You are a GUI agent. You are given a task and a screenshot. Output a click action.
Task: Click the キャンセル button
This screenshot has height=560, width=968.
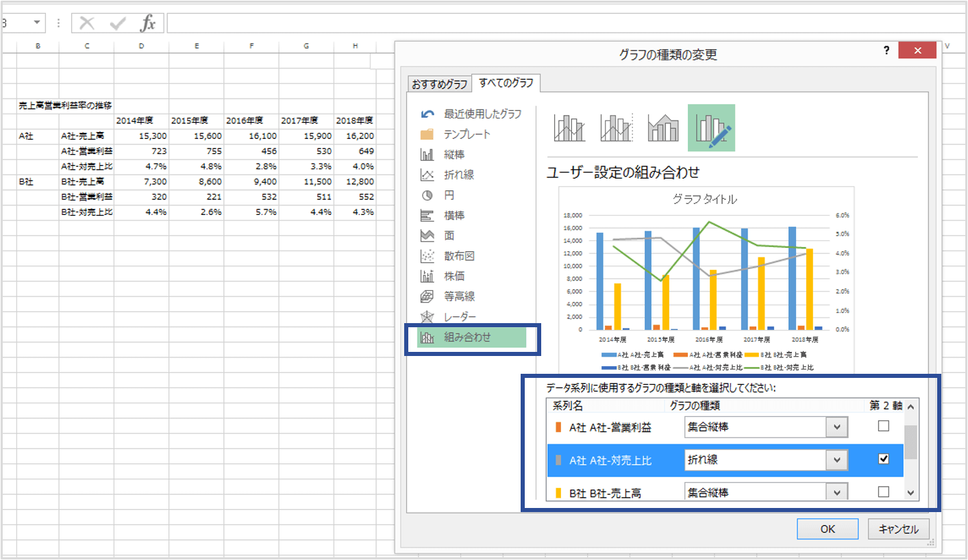click(898, 529)
